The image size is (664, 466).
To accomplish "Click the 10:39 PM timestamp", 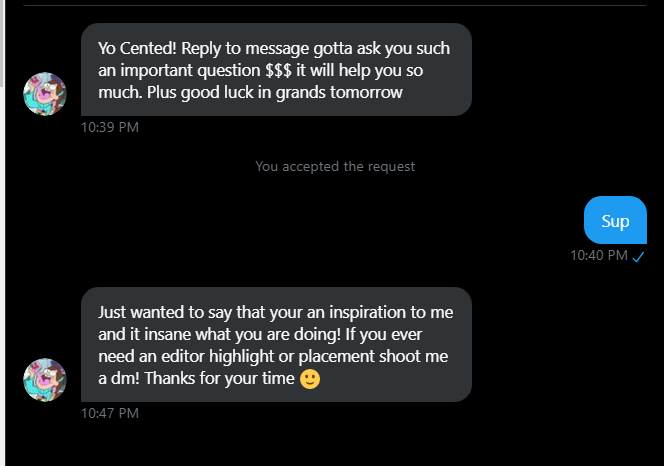I will 110,127.
